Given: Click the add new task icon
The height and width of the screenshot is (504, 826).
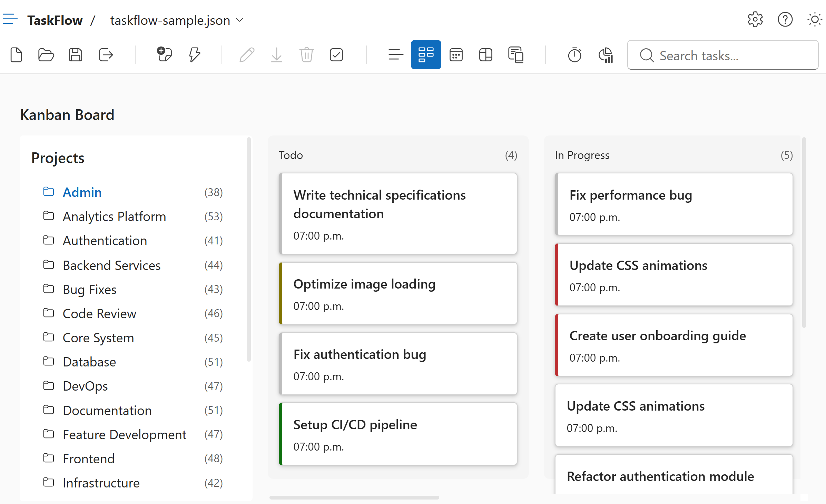Looking at the screenshot, I should [164, 55].
